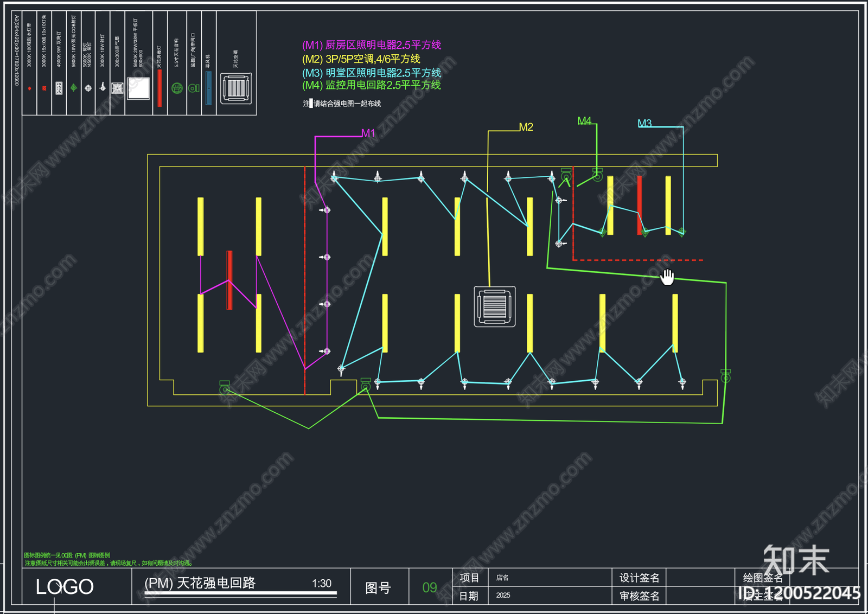Image resolution: width=868 pixels, height=614 pixels.
Task: Click the 300x300 exhaust fan legend symbol
Action: click(x=117, y=88)
